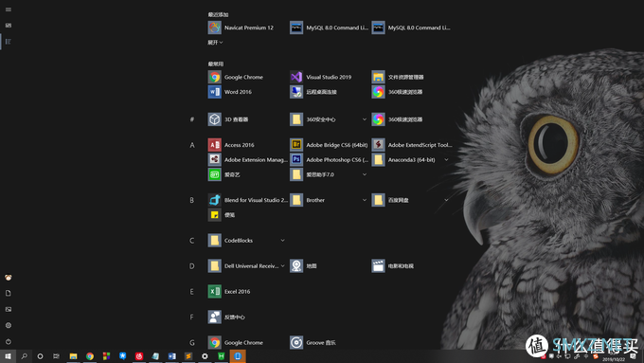This screenshot has height=363, width=644.
Task: Open Settings gear in left sidebar
Action: [x=9, y=325]
